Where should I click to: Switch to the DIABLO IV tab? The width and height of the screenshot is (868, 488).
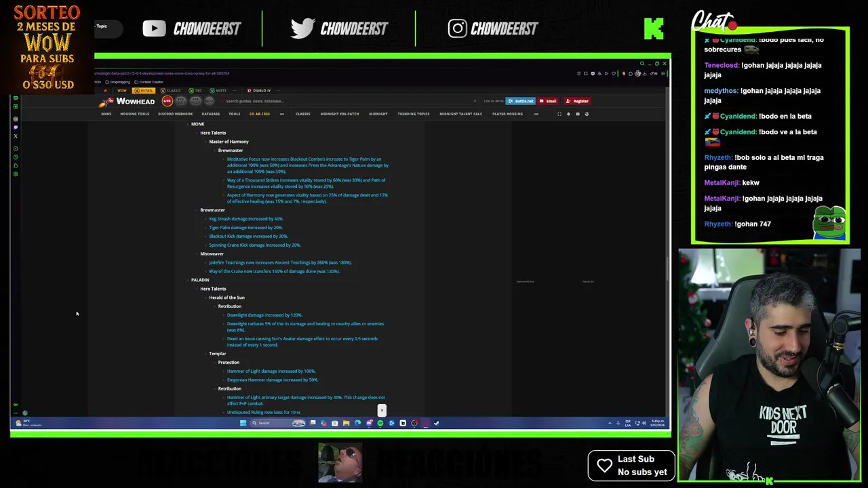[x=259, y=90]
